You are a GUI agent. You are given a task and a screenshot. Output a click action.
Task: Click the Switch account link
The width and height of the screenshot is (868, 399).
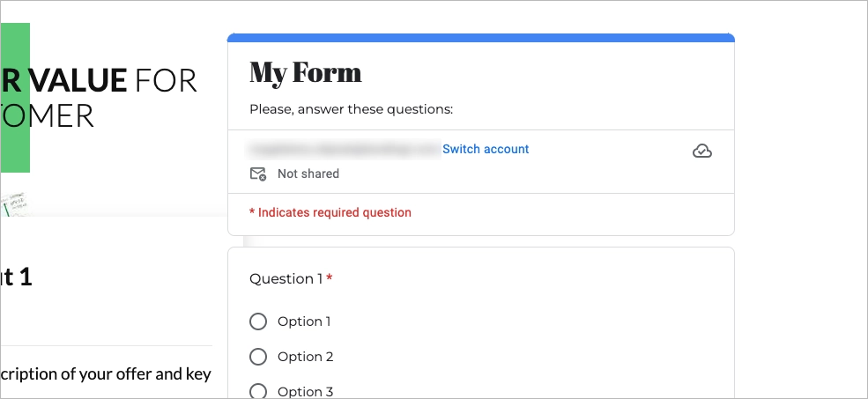(486, 149)
